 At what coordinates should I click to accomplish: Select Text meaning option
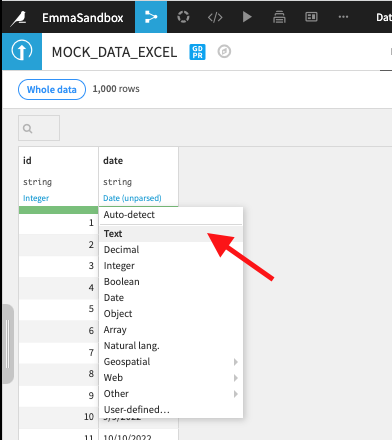point(171,234)
